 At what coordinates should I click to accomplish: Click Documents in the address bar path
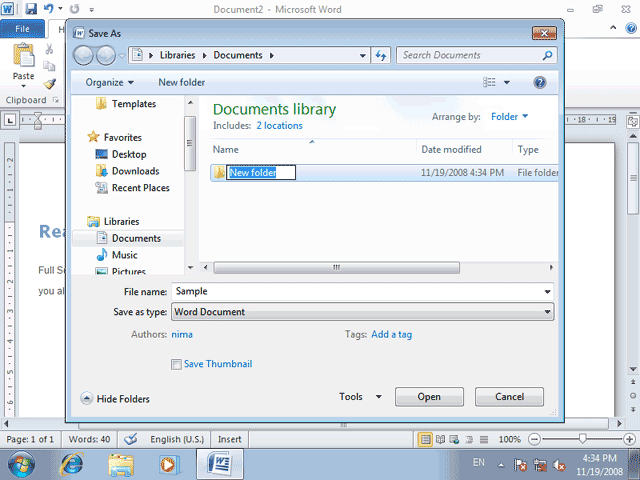coord(238,55)
